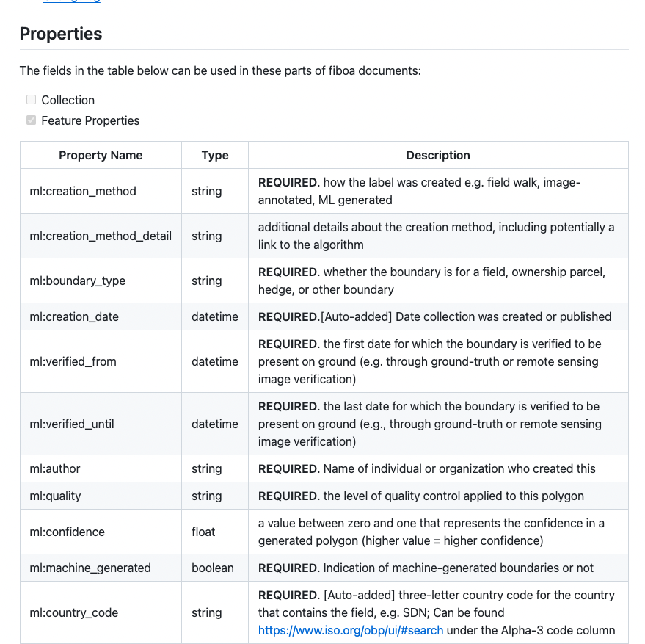Select the ml:creation_date property name cell
This screenshot has height=644, width=645.
[x=74, y=316]
